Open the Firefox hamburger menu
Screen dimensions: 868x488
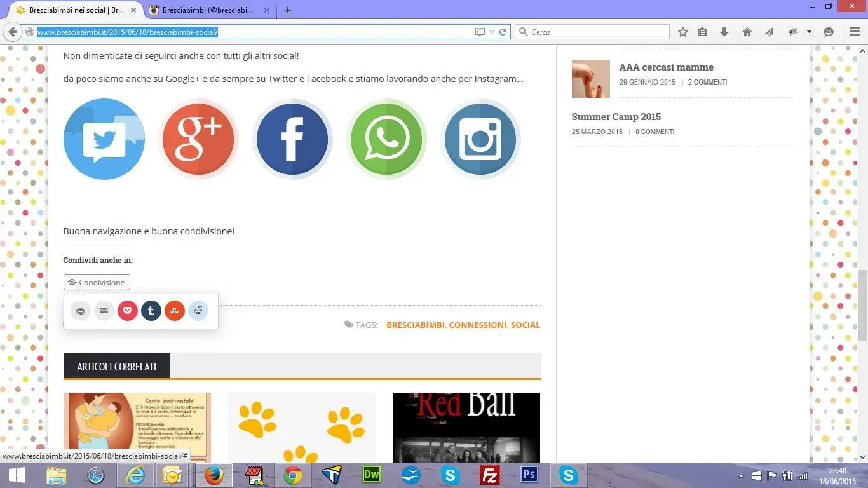pyautogui.click(x=855, y=32)
